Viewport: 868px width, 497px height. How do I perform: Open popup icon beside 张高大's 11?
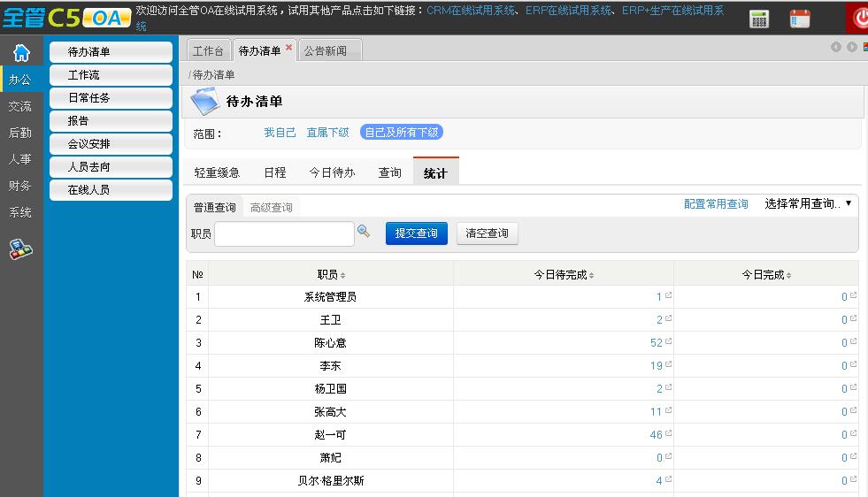[669, 409]
